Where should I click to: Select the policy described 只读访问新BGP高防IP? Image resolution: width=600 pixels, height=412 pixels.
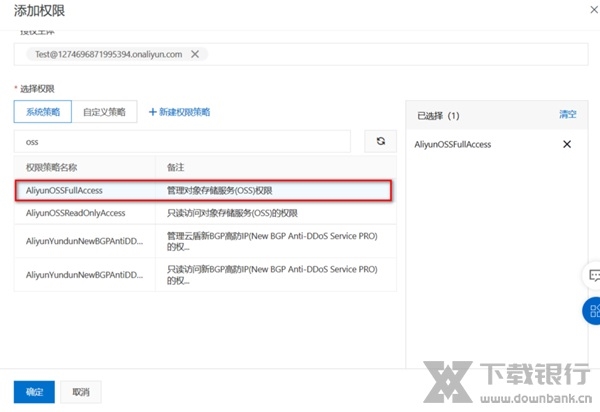[205, 275]
